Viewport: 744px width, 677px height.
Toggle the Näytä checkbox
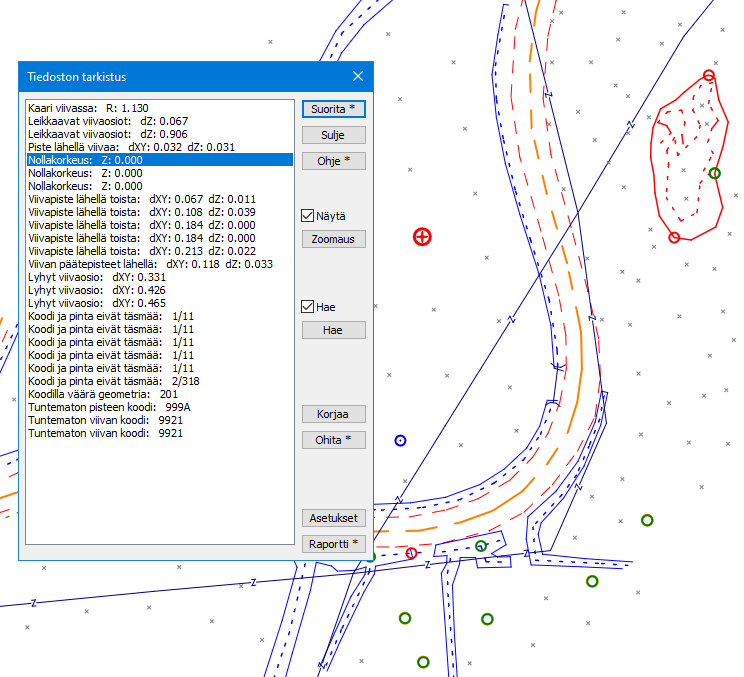tap(308, 215)
